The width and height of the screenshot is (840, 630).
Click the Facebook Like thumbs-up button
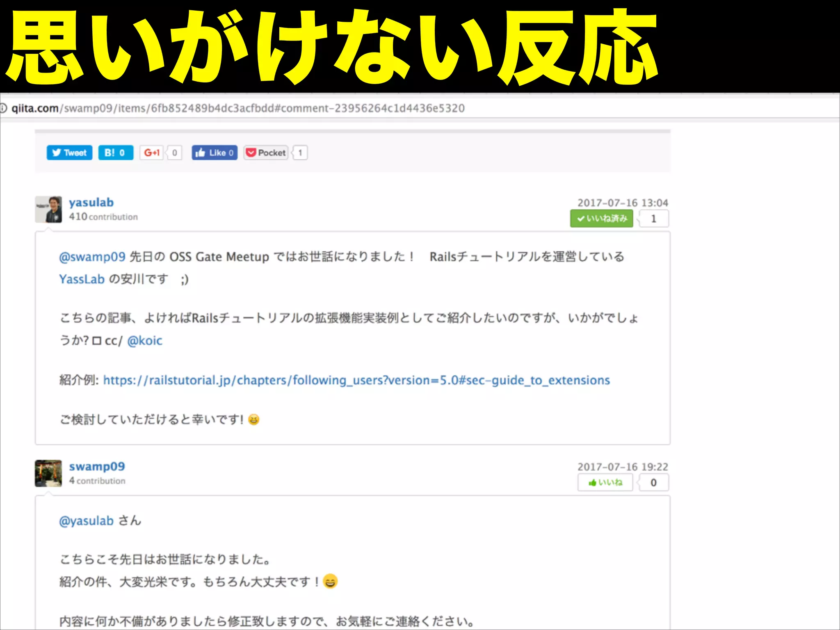coord(215,153)
